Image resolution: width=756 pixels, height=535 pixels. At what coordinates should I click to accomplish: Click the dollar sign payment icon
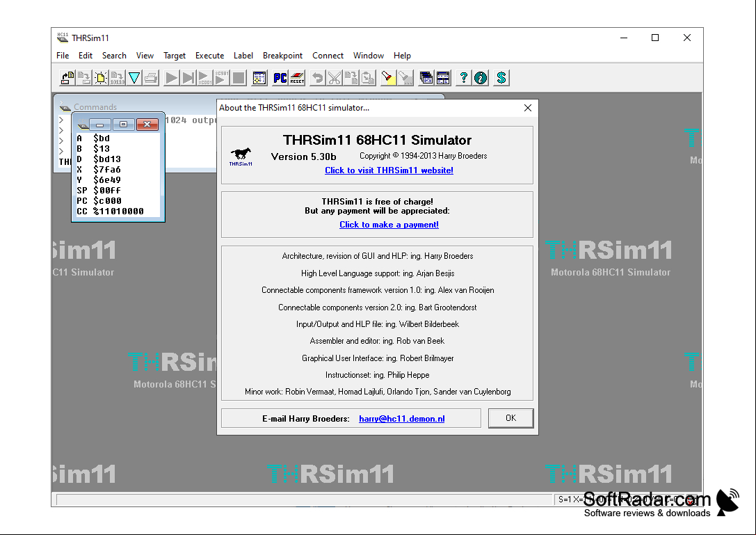501,78
